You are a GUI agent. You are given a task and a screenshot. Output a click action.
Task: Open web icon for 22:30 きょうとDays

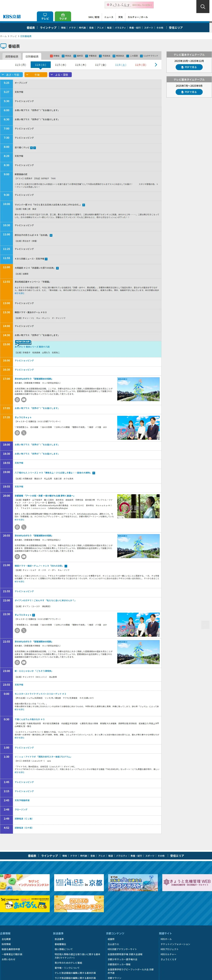(x=17, y=630)
